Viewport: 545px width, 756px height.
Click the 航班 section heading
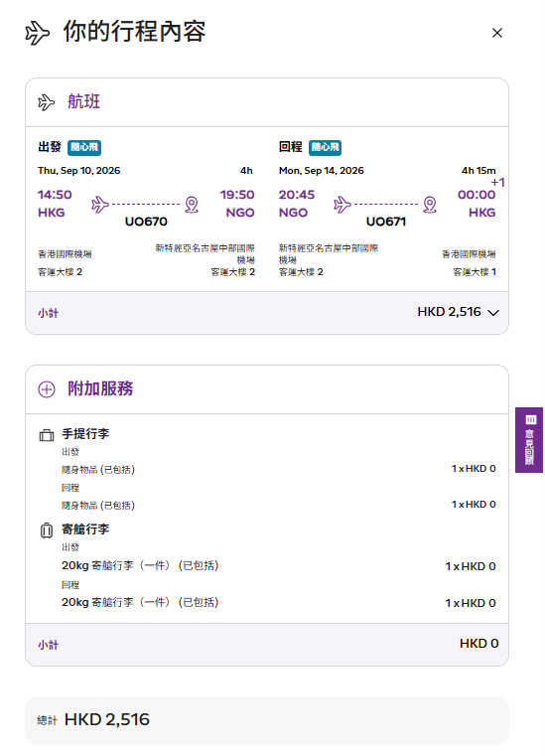tap(83, 101)
